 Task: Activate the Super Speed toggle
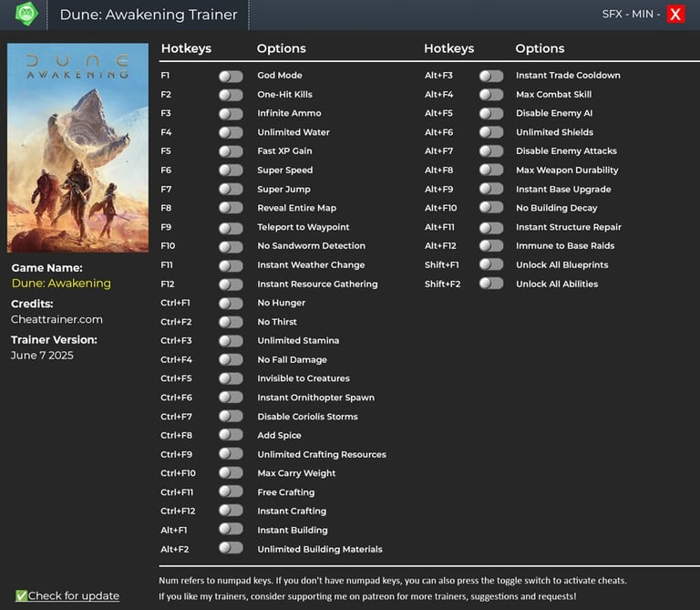pos(231,171)
